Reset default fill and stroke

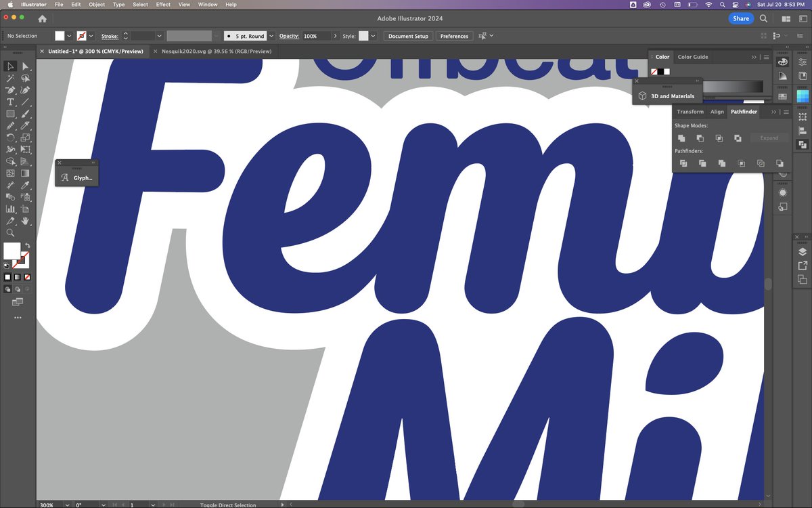coord(7,265)
